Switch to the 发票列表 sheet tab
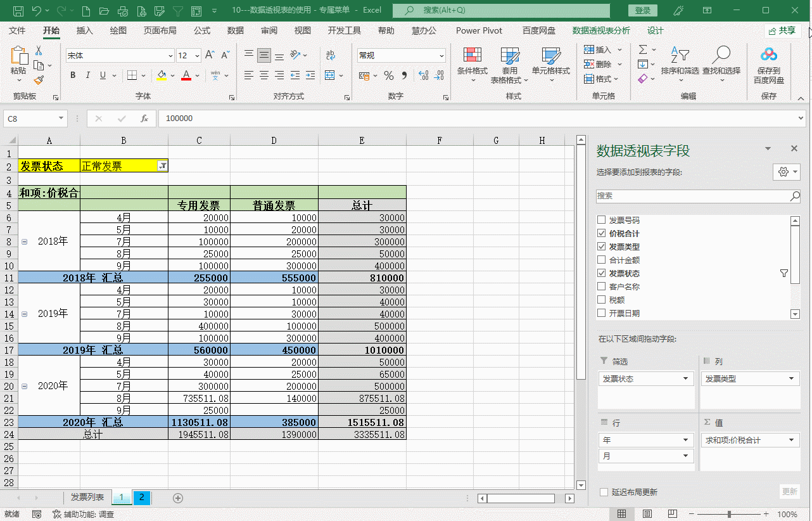This screenshot has width=812, height=521. click(x=87, y=498)
